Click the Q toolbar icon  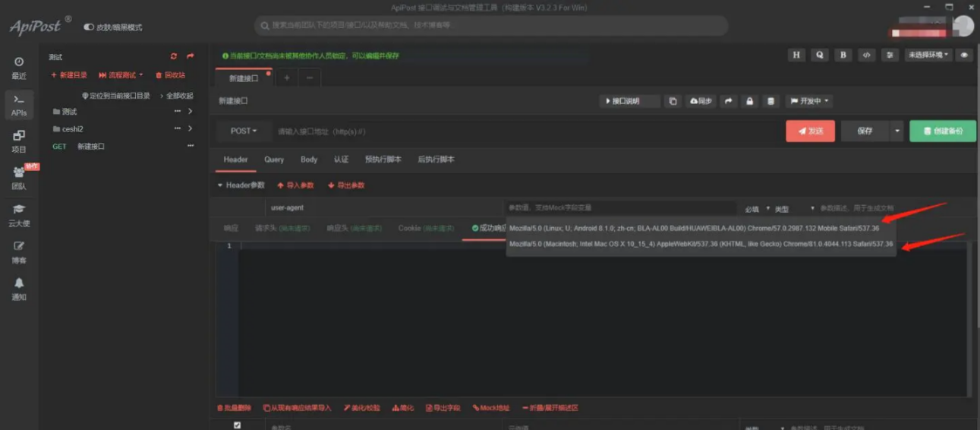820,55
